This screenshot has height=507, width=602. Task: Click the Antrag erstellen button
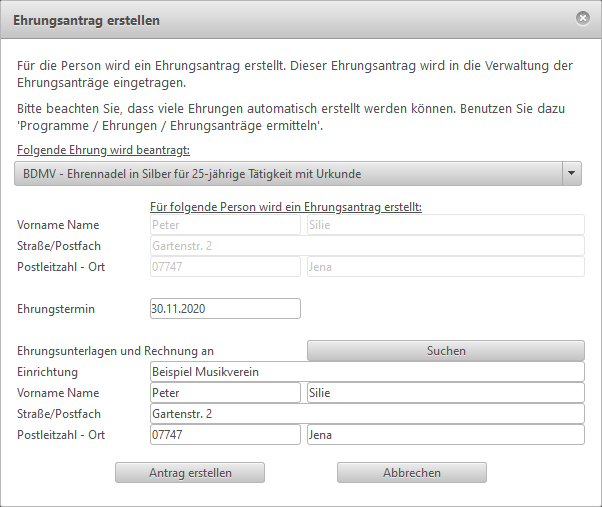tap(190, 472)
